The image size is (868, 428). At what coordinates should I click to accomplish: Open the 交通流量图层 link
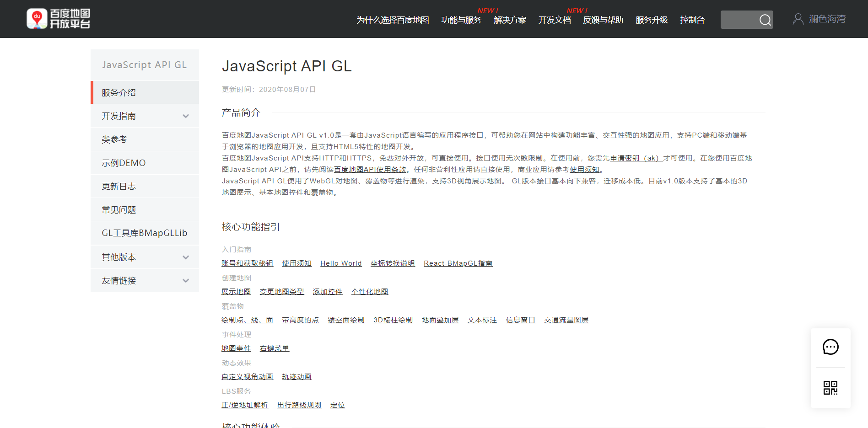(x=566, y=320)
